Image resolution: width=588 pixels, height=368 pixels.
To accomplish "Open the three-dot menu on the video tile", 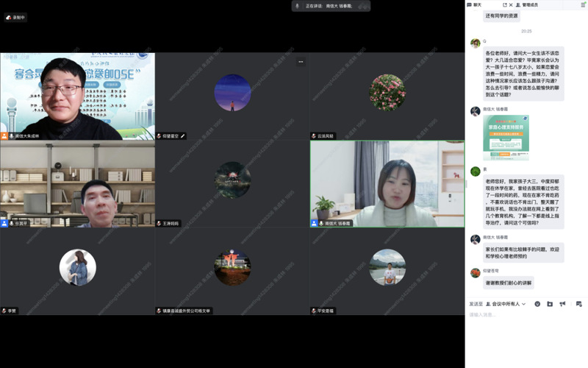I will coord(300,62).
